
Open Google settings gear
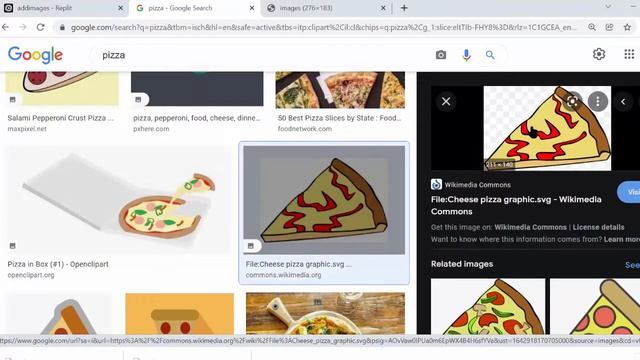[x=599, y=54]
